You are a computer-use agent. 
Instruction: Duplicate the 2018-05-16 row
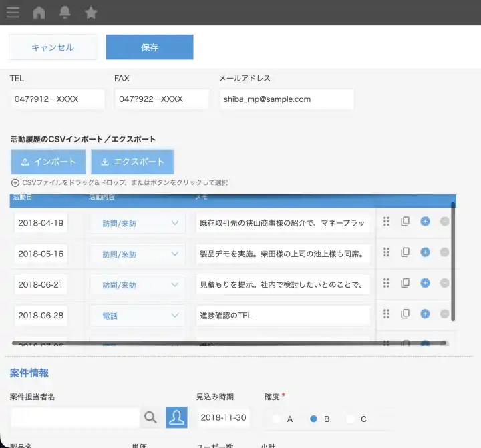[406, 252]
